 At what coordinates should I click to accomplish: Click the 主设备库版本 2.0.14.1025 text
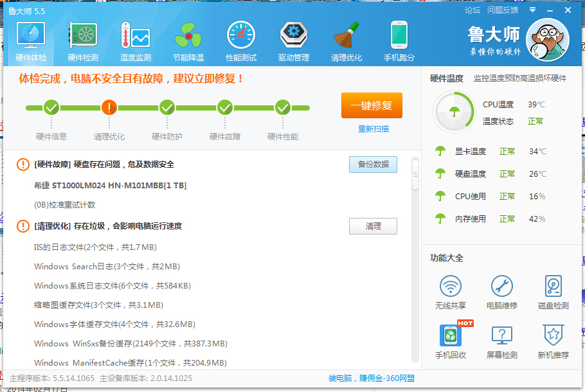(x=146, y=379)
